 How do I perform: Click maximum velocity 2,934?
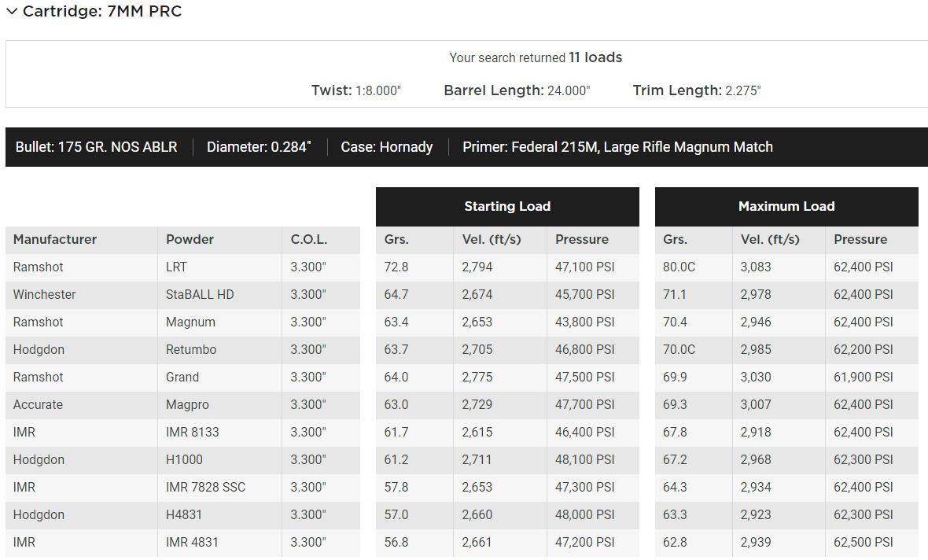pos(756,487)
